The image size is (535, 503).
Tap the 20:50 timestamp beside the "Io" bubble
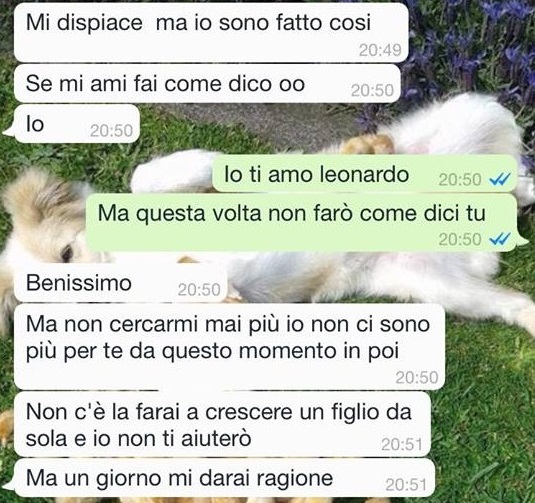111,131
